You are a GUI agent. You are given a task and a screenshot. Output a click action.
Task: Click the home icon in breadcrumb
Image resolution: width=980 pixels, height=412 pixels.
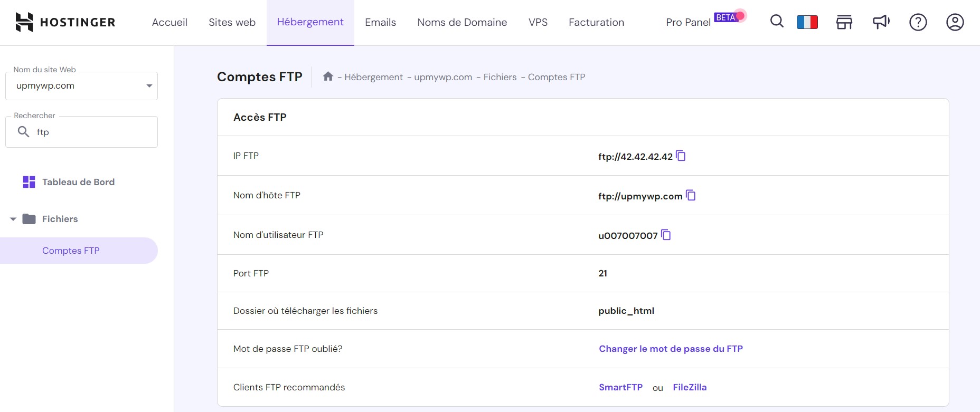click(x=328, y=76)
